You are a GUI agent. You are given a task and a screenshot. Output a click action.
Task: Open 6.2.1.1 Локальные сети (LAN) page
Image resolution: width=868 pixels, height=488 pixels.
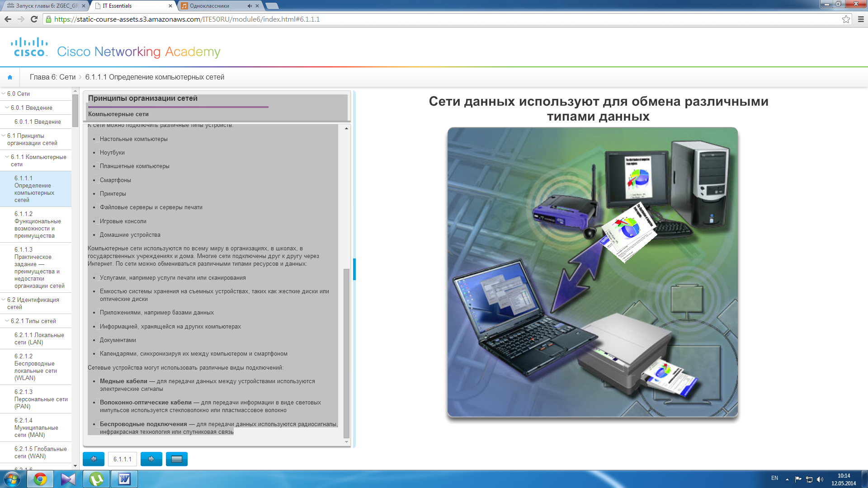pyautogui.click(x=39, y=338)
